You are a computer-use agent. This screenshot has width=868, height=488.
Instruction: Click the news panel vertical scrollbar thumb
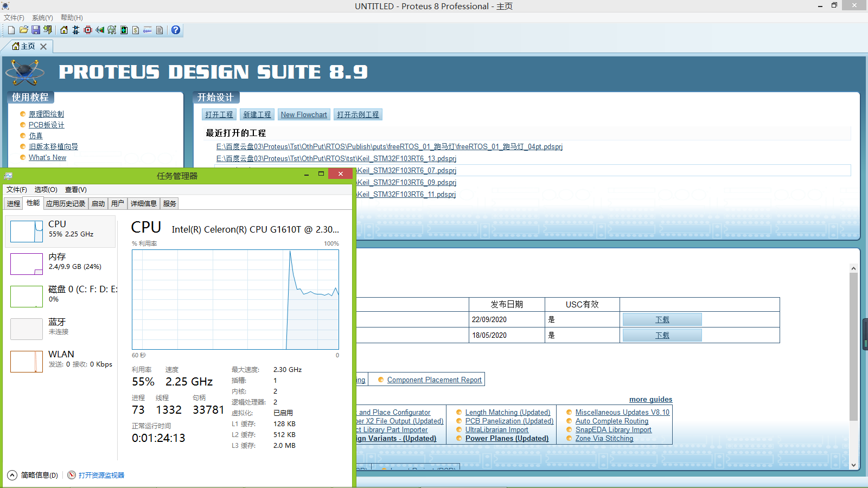point(853,347)
